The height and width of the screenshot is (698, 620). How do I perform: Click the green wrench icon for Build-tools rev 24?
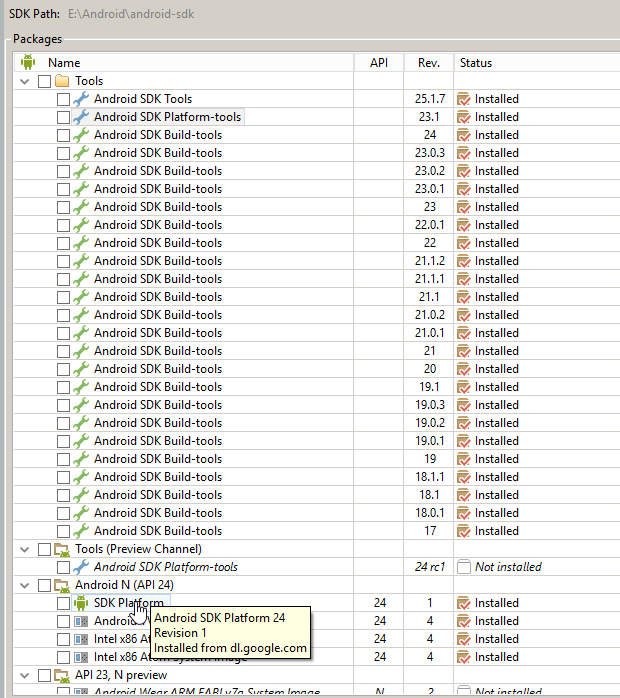(x=81, y=135)
